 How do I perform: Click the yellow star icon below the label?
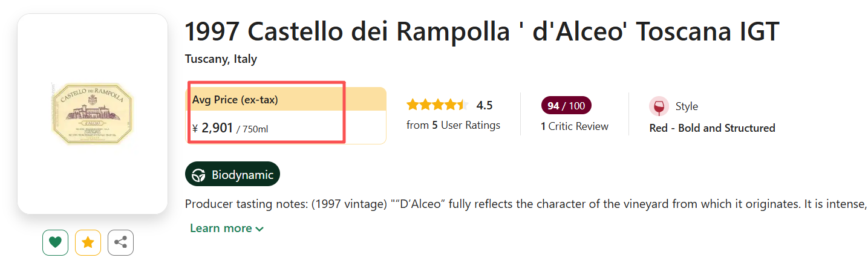pos(88,242)
